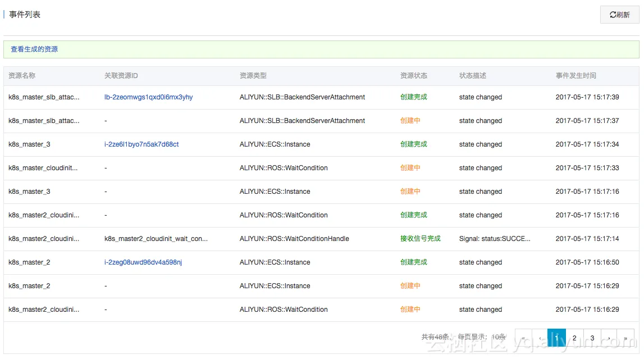The width and height of the screenshot is (644, 359).
Task: Select timestamp 2017-05-17 15:17:39
Action: (587, 97)
